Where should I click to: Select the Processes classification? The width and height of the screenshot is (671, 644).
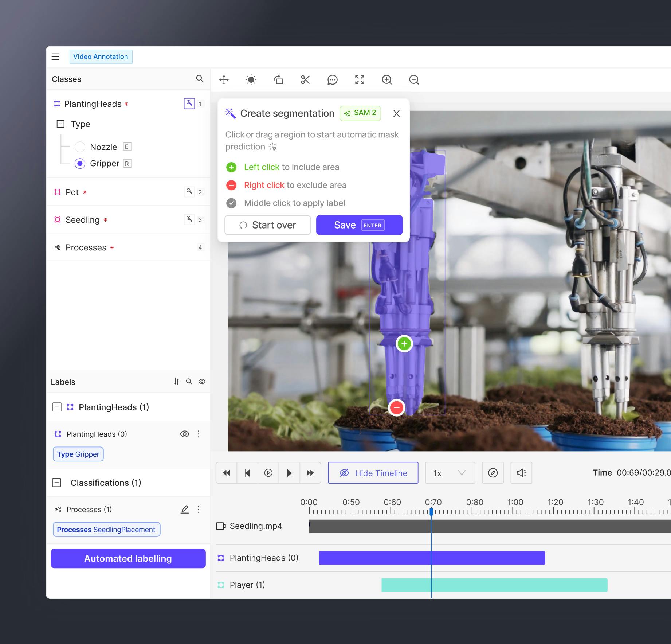coord(86,247)
